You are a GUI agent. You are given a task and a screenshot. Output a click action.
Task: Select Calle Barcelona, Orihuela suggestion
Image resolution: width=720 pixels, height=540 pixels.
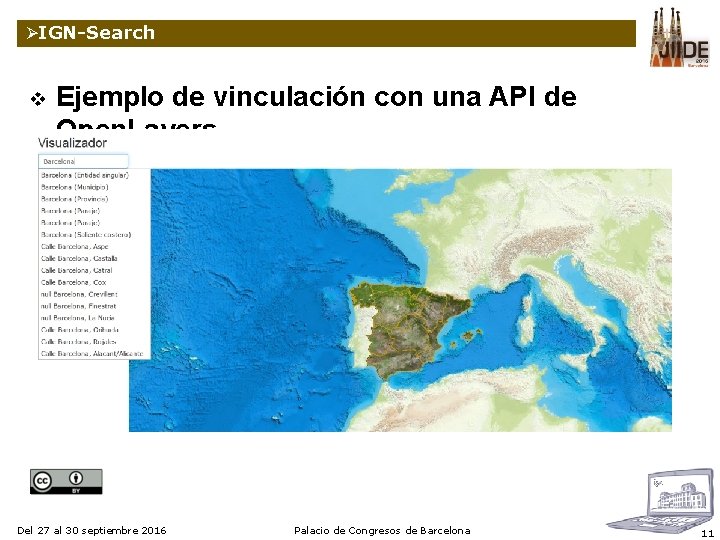click(80, 330)
